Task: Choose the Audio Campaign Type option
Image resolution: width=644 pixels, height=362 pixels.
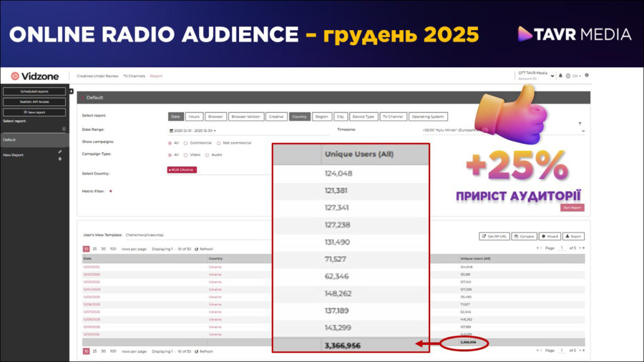Action: 208,155
